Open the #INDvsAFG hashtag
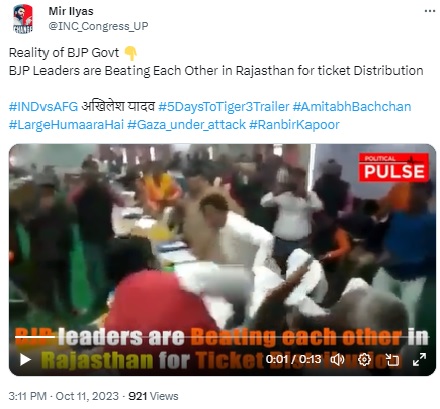This screenshot has width=440, height=409. coord(43,107)
